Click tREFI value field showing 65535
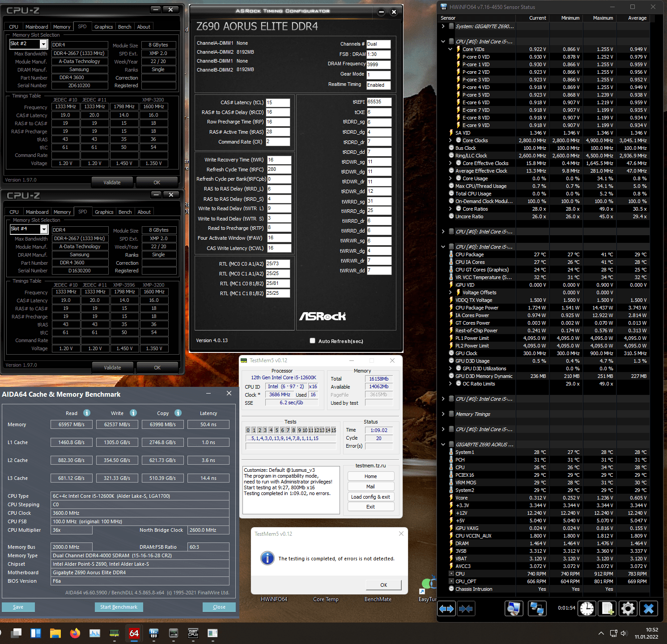 coord(379,102)
